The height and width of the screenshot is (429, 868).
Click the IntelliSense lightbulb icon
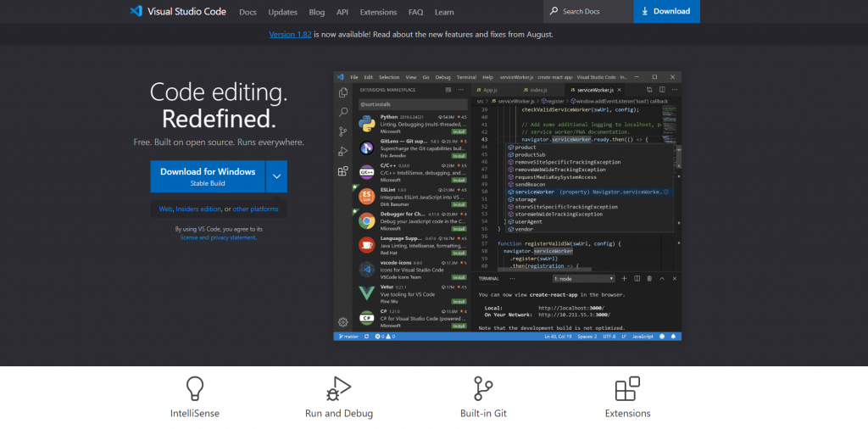pyautogui.click(x=195, y=388)
